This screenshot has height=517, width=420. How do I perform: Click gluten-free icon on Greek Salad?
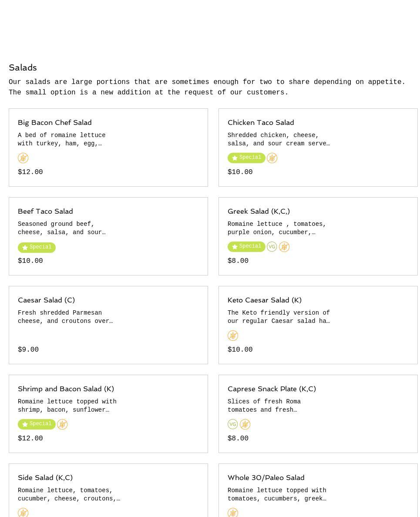pos(284,247)
